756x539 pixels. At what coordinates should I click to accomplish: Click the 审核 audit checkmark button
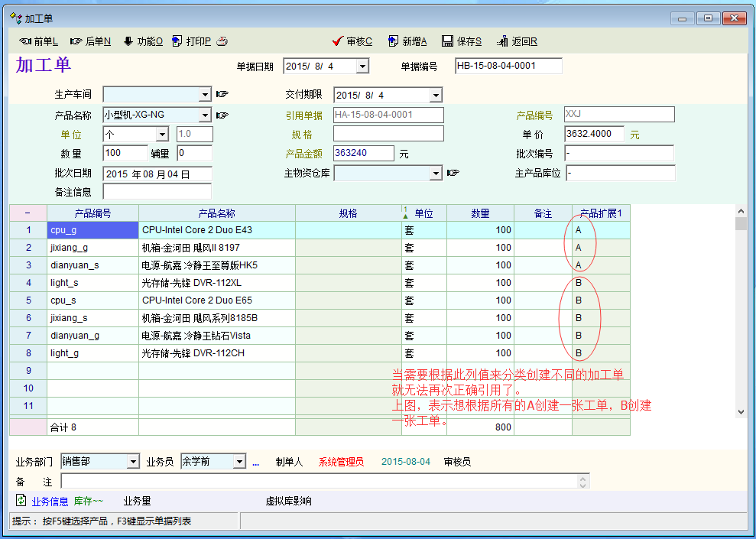click(x=352, y=41)
